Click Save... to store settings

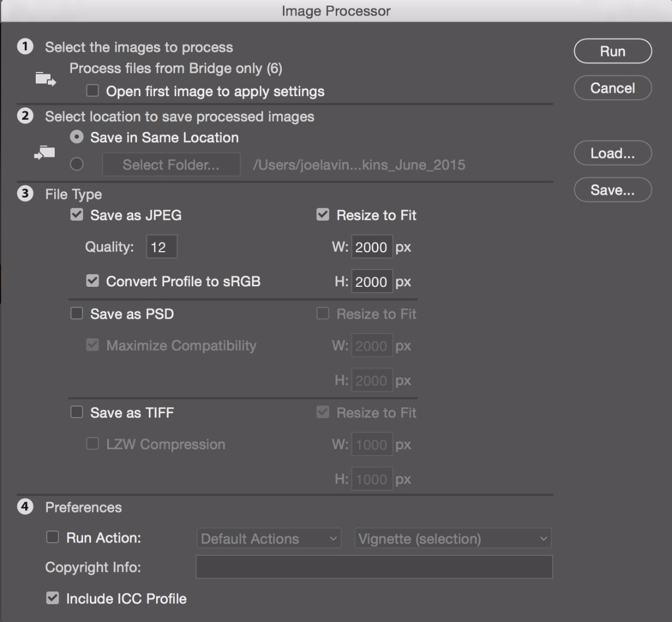(613, 190)
